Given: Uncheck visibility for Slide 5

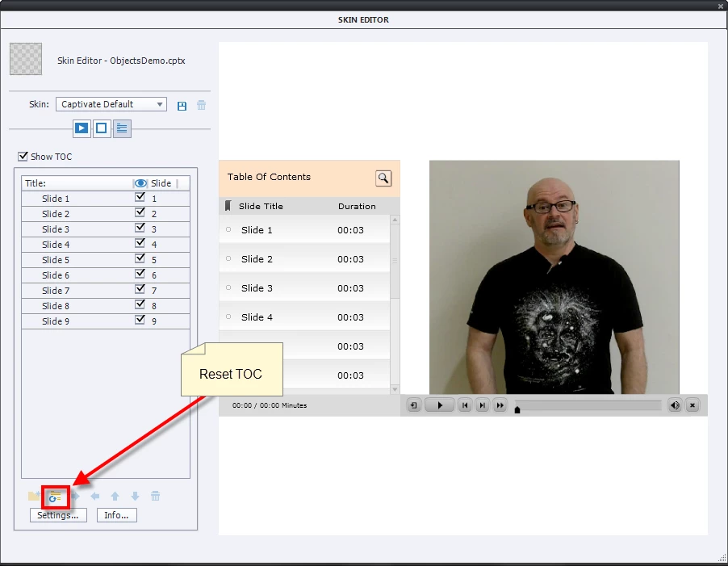Looking at the screenshot, I should pyautogui.click(x=140, y=258).
